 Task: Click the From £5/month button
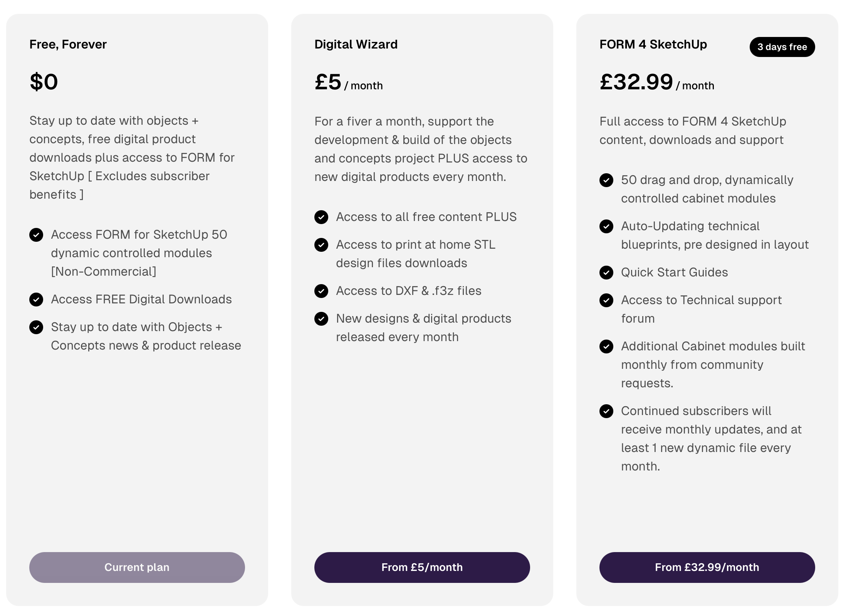(422, 567)
